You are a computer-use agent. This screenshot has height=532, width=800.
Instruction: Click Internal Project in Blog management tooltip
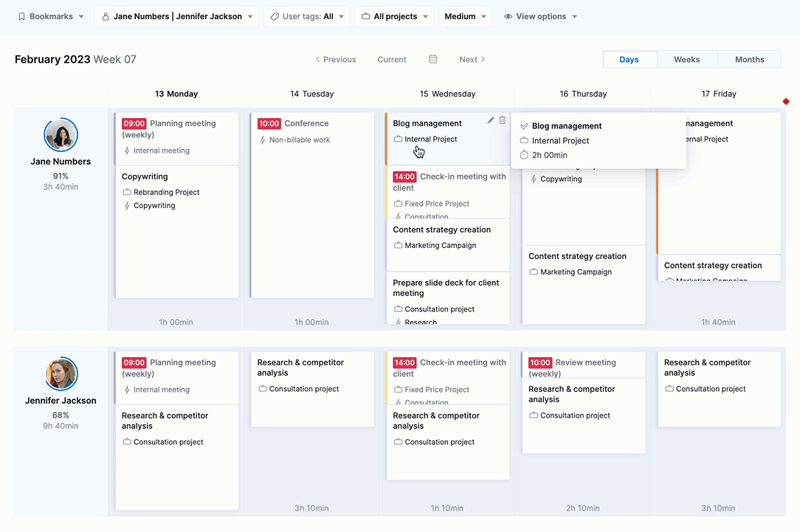pyautogui.click(x=560, y=141)
